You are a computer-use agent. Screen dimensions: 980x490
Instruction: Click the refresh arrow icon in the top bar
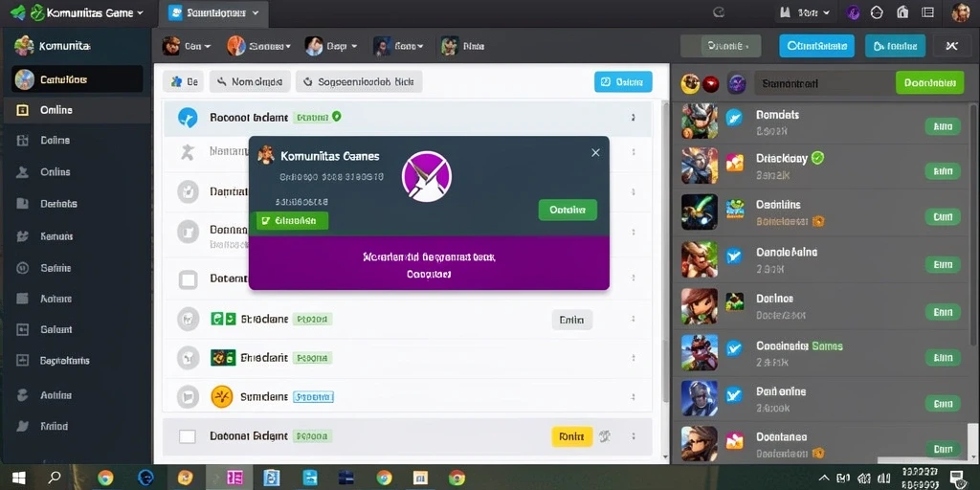719,11
